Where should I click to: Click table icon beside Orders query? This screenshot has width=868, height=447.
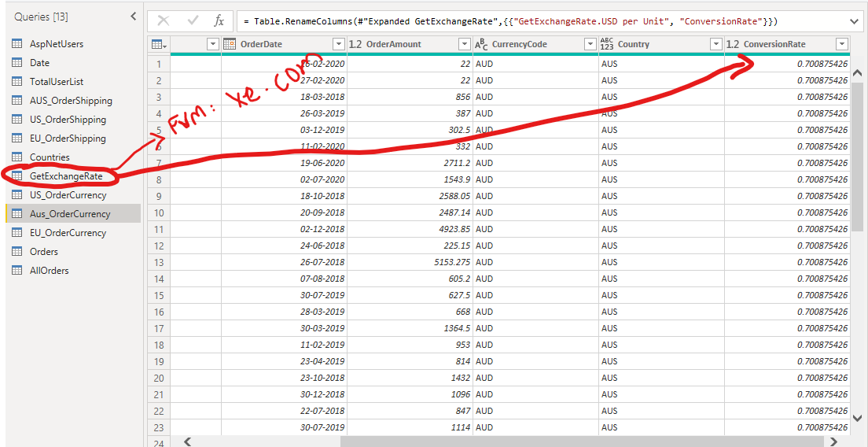click(x=17, y=252)
